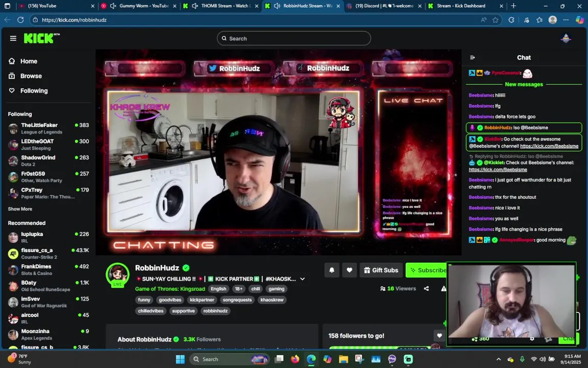The height and width of the screenshot is (368, 588).
Task: Click the Gift Subs button
Action: 381,270
